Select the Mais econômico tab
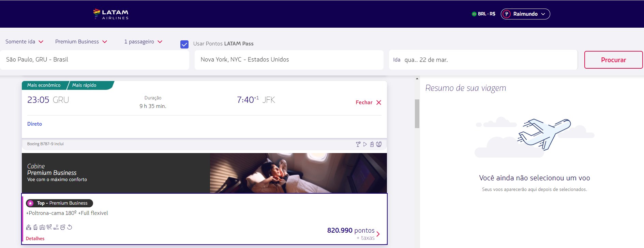The image size is (644, 248). pos(44,85)
